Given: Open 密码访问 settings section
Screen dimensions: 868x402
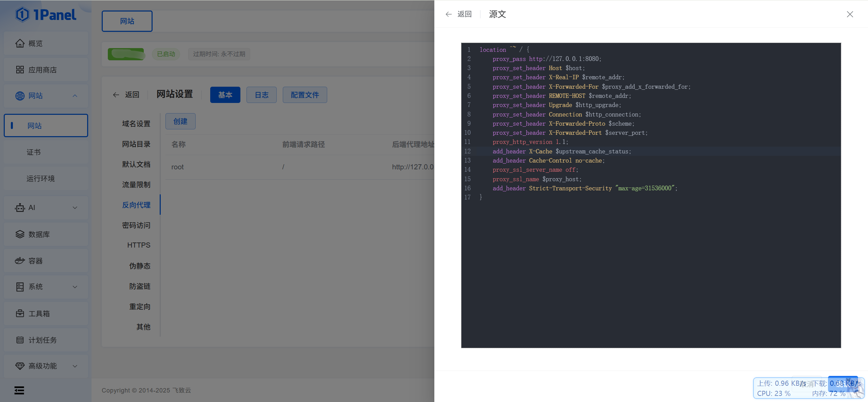Looking at the screenshot, I should point(136,225).
